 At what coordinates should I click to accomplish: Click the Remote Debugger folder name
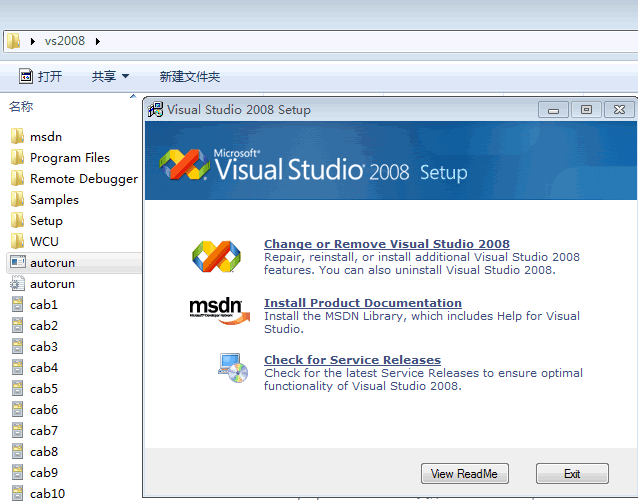pyautogui.click(x=84, y=179)
